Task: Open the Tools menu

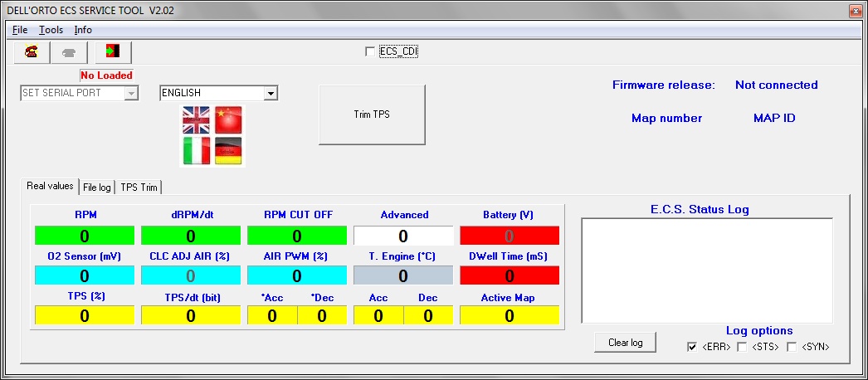Action: 51,30
